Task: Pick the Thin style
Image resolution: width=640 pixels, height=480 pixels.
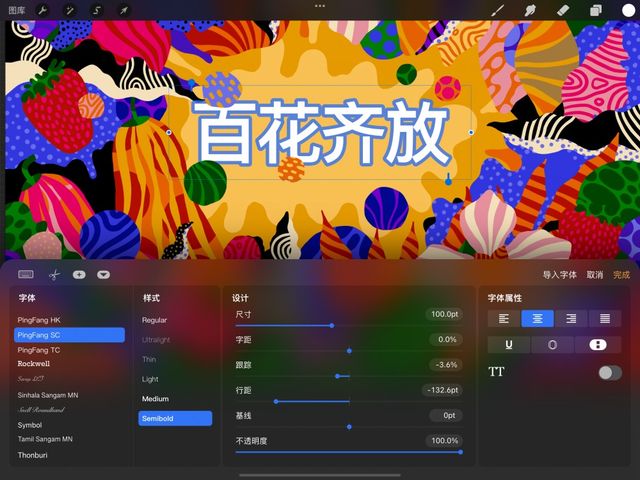Action: click(x=149, y=359)
